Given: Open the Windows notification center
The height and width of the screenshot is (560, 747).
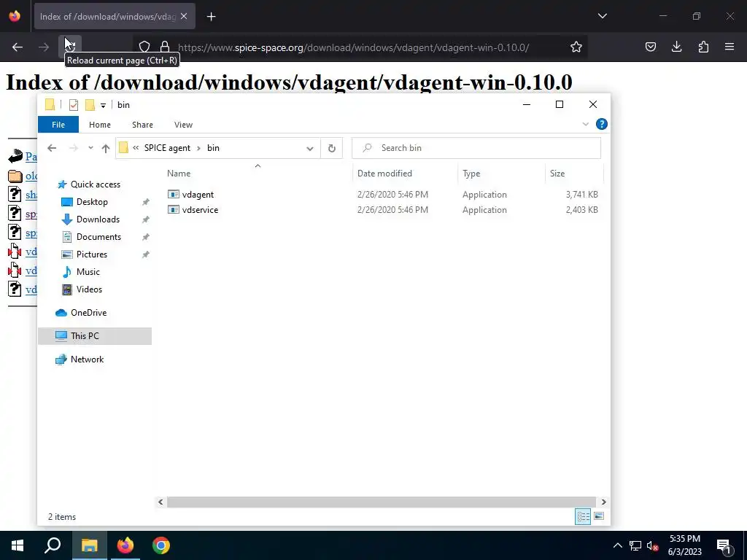Looking at the screenshot, I should (x=724, y=546).
